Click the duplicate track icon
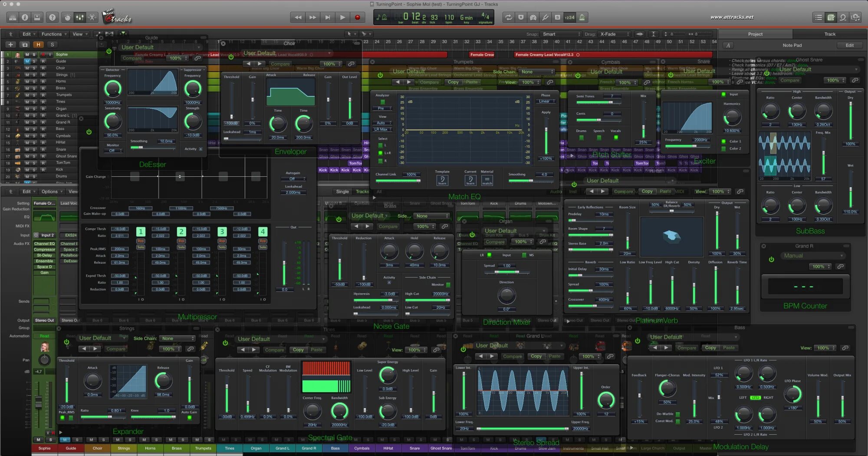 (25, 44)
